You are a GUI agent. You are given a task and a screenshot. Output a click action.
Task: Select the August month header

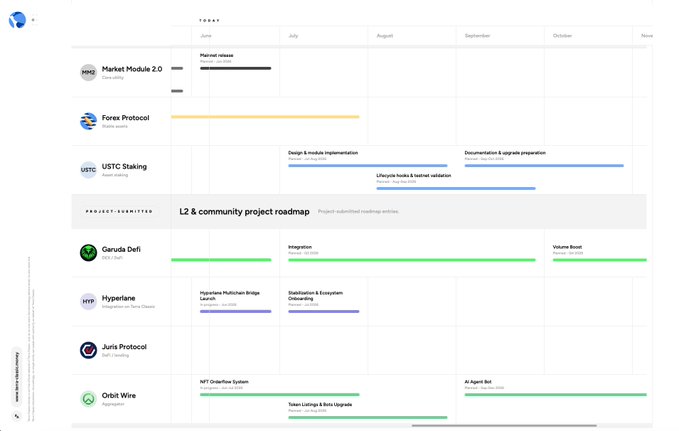(385, 36)
